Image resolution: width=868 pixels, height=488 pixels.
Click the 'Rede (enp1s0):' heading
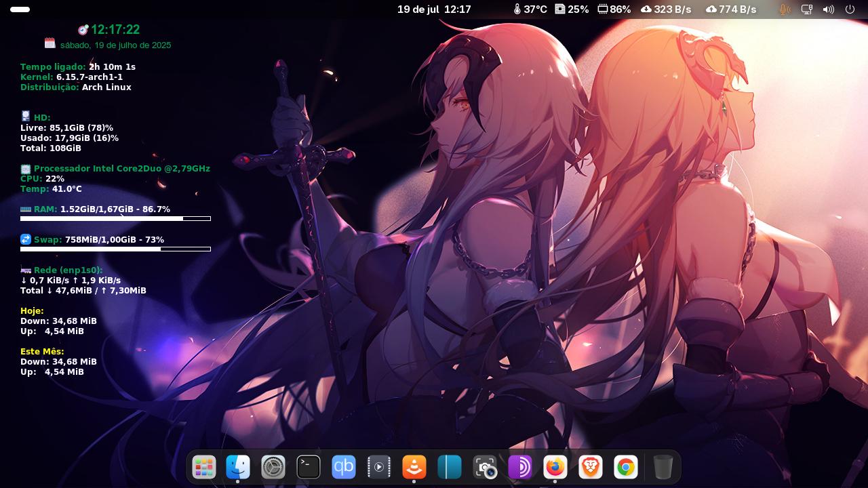pos(68,270)
